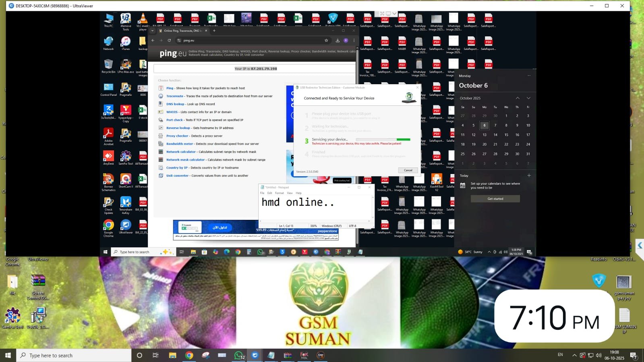Click the bookmark star in Chrome address bar
The height and width of the screenshot is (362, 644).
326,40
